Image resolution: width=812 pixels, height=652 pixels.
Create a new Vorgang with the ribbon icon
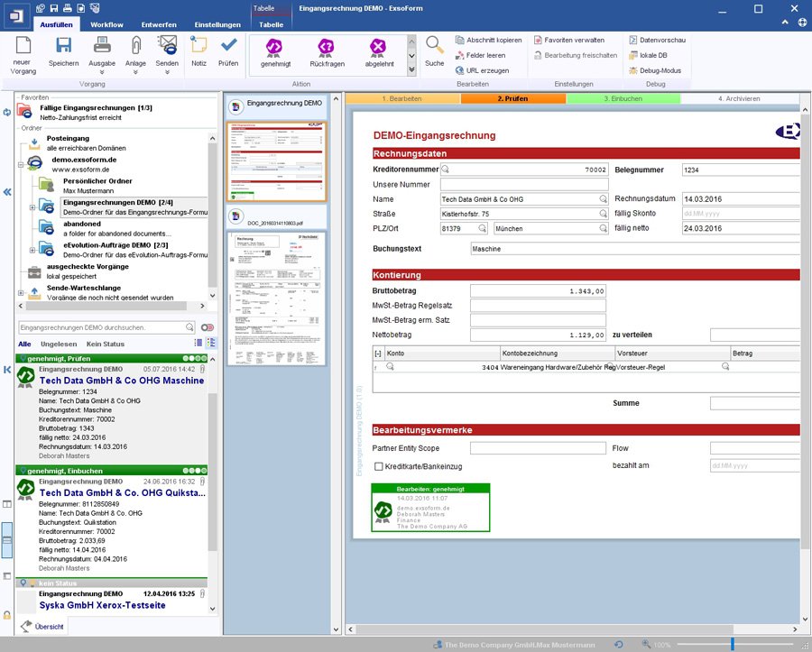[23, 47]
